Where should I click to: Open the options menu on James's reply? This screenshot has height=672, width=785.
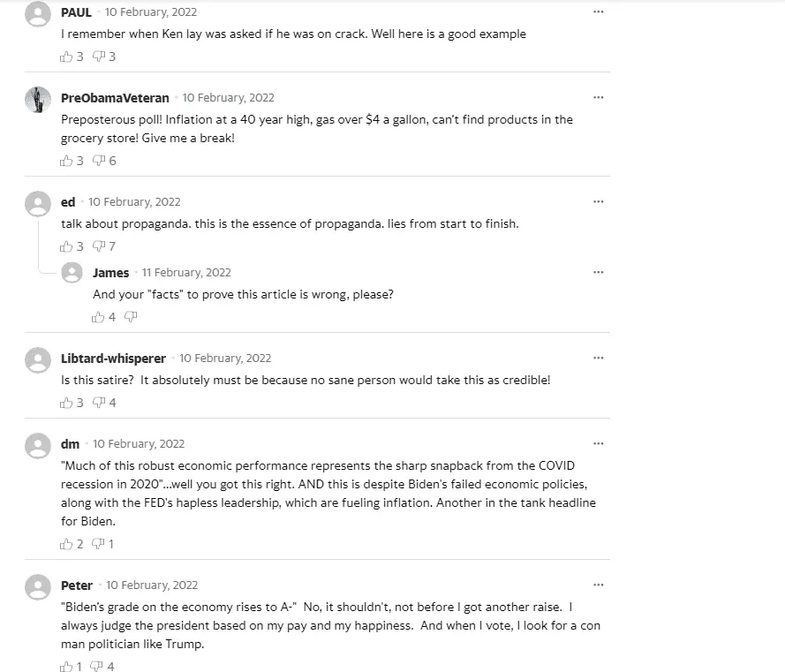tap(599, 272)
